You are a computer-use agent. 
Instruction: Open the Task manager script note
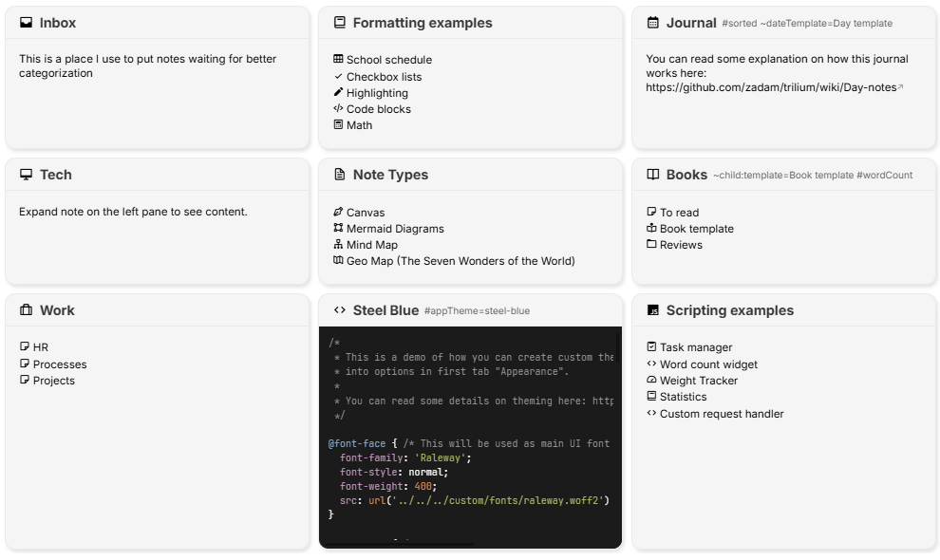[696, 347]
